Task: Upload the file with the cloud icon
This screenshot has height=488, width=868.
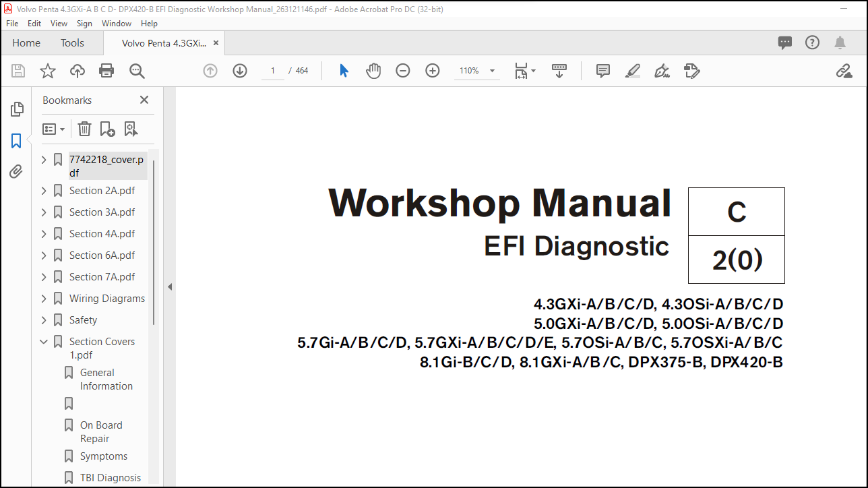Action: coord(77,71)
